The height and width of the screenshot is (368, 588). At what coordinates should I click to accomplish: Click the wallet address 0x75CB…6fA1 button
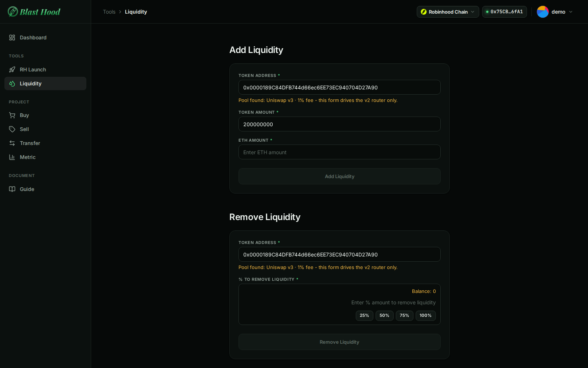tap(504, 12)
